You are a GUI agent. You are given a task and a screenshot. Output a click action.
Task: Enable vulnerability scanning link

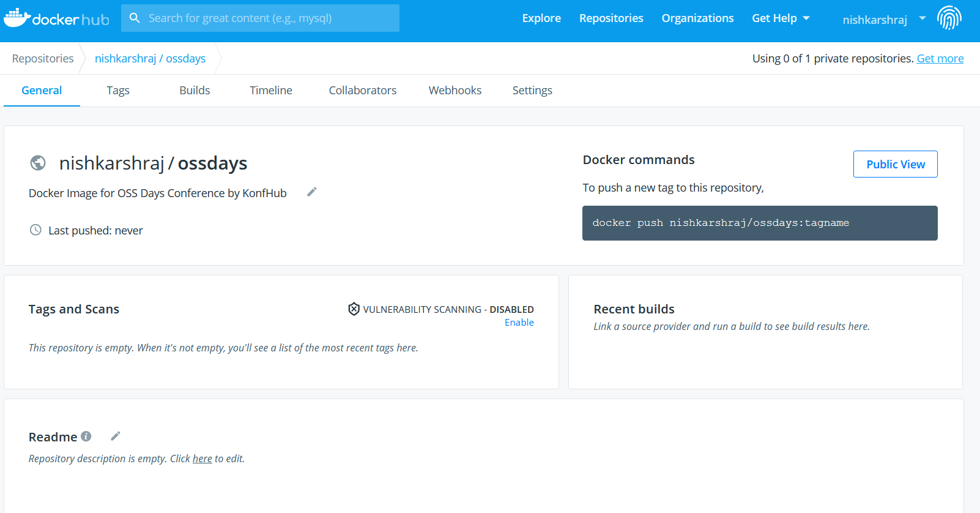[x=519, y=323]
